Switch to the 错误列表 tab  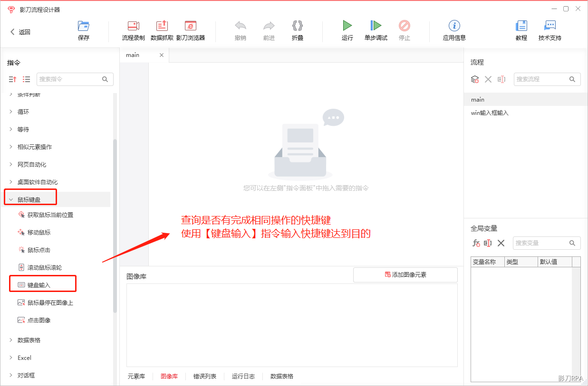click(204, 376)
